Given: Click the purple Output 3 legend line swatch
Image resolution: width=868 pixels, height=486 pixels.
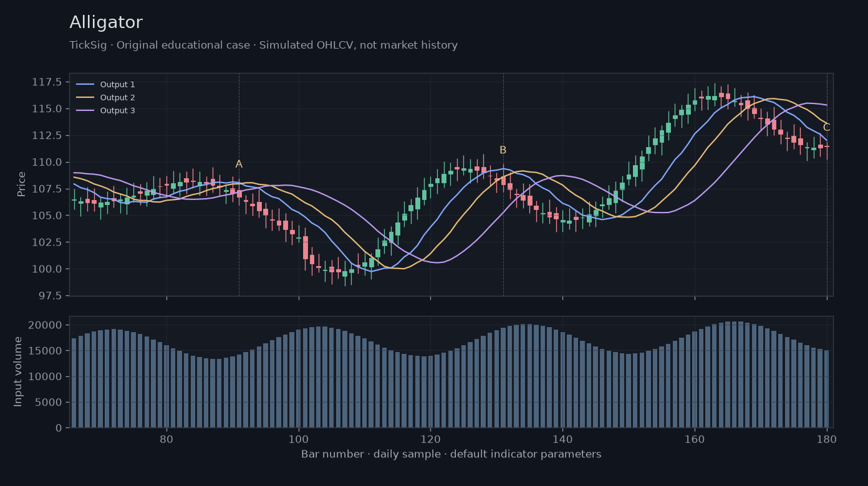Looking at the screenshot, I should coord(85,111).
